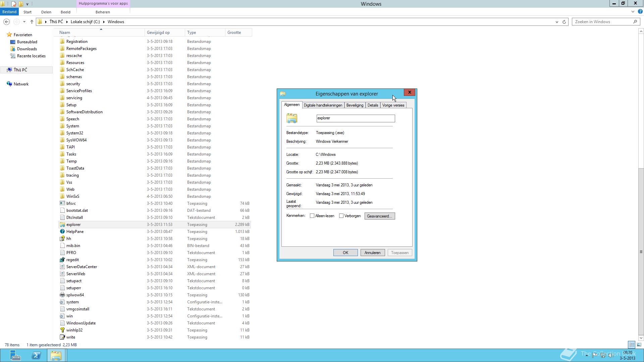Sort by Gewijzigd op column header
This screenshot has width=644, height=362.
[165, 33]
